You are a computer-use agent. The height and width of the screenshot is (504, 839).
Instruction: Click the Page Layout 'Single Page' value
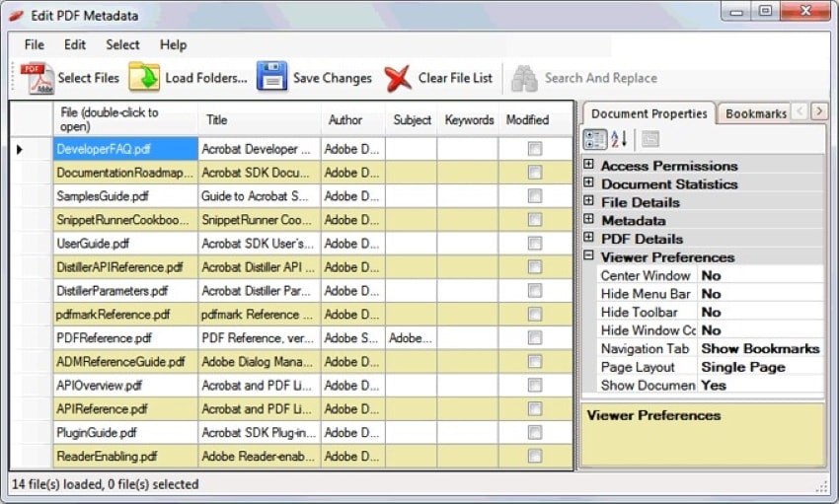click(x=760, y=367)
